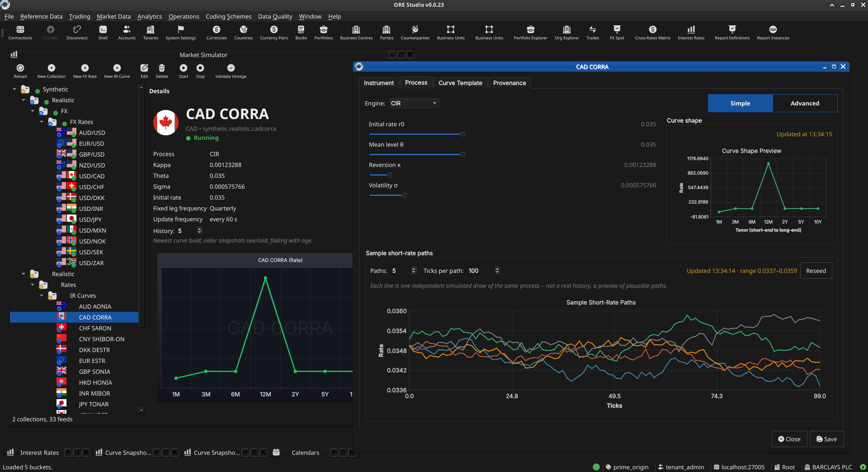Open the Portfolios icon
Image resolution: width=868 pixels, height=472 pixels.
pyautogui.click(x=324, y=33)
